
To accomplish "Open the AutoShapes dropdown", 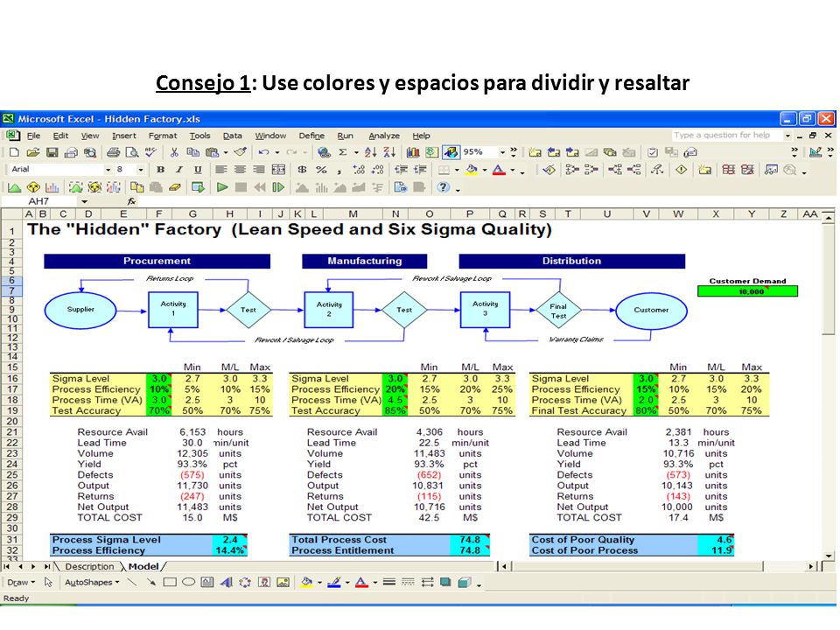I will click(x=92, y=583).
